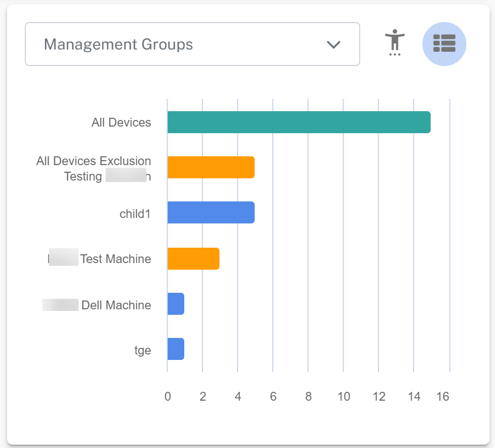This screenshot has width=495, height=448.
Task: Select the 16 tick on the x-axis
Action: tap(443, 397)
